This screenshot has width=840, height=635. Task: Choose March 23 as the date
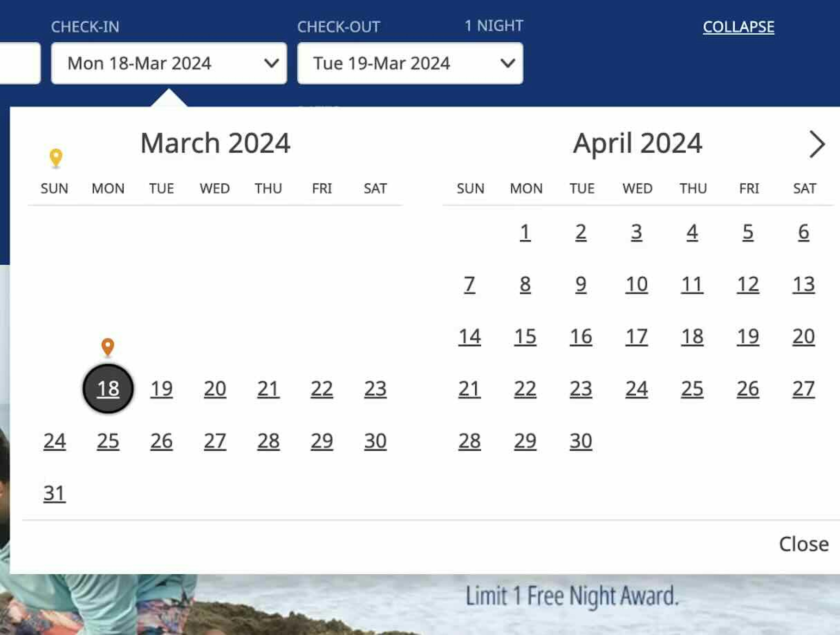(375, 388)
